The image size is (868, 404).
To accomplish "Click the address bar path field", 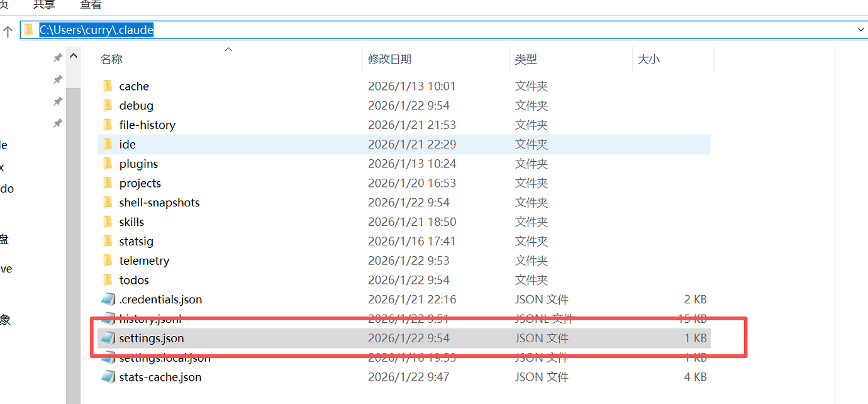I will [443, 30].
